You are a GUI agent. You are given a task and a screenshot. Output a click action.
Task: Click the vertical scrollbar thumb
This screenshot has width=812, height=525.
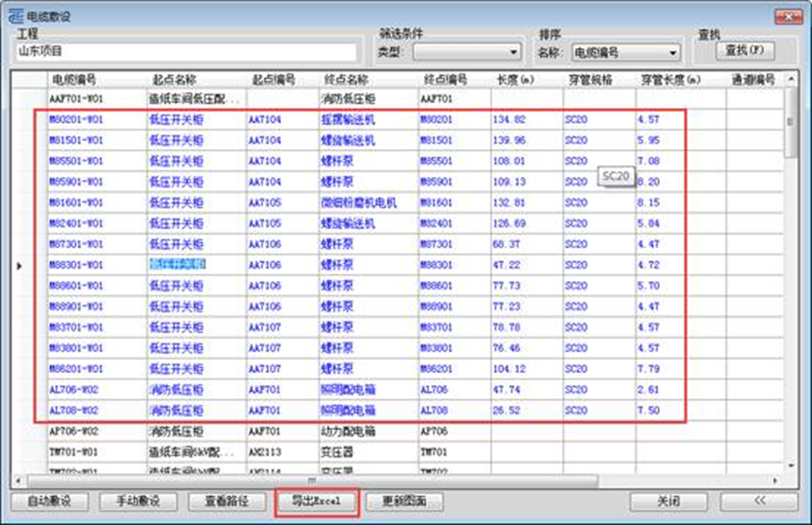[x=790, y=123]
